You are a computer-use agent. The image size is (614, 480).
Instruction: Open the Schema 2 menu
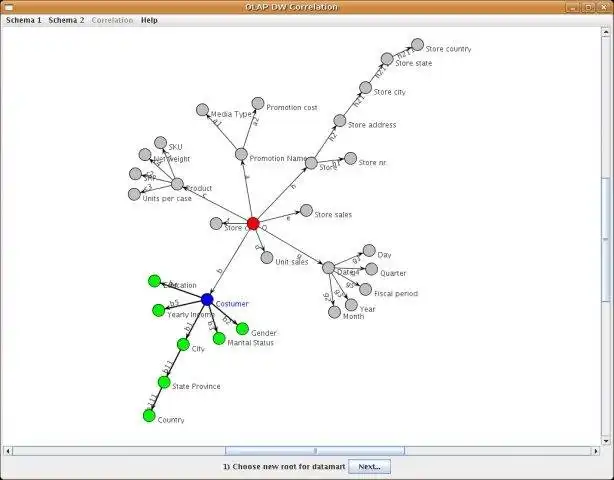[66, 20]
